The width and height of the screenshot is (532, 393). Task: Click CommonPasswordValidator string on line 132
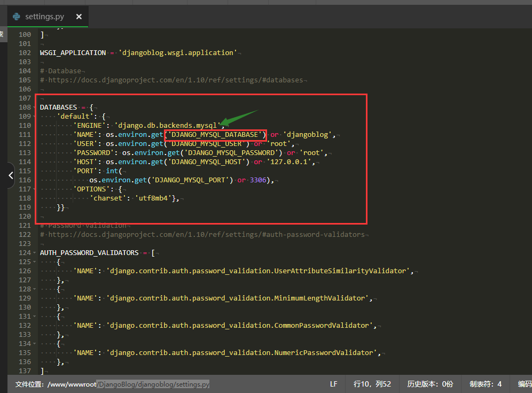pos(239,326)
